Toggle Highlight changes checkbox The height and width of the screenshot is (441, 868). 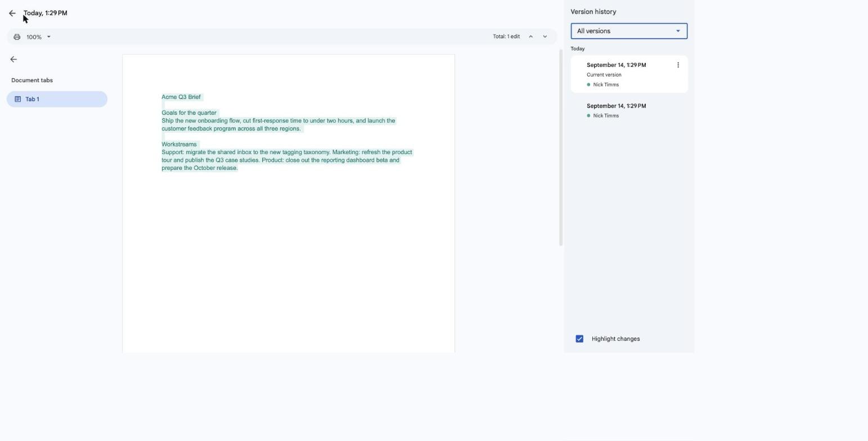pyautogui.click(x=579, y=339)
